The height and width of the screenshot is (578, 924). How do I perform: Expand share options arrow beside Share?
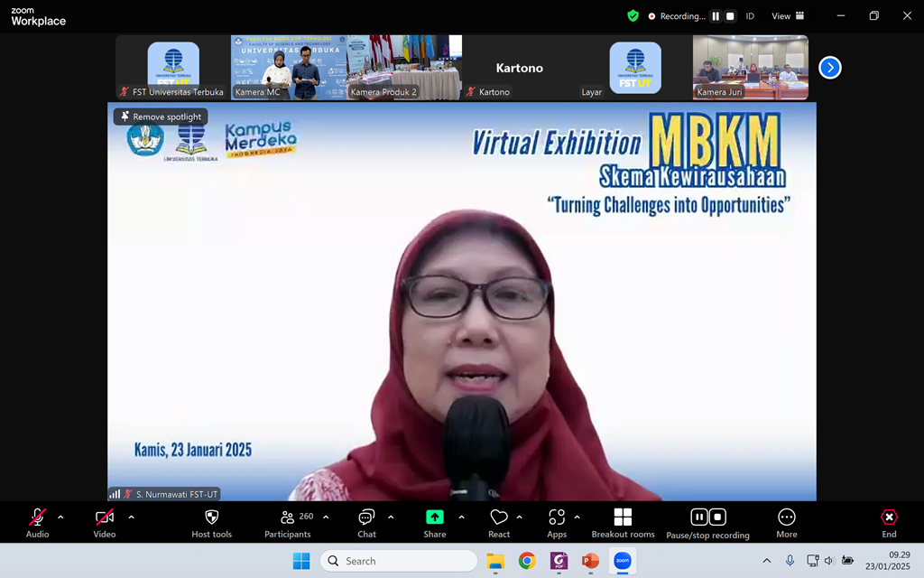tap(461, 517)
